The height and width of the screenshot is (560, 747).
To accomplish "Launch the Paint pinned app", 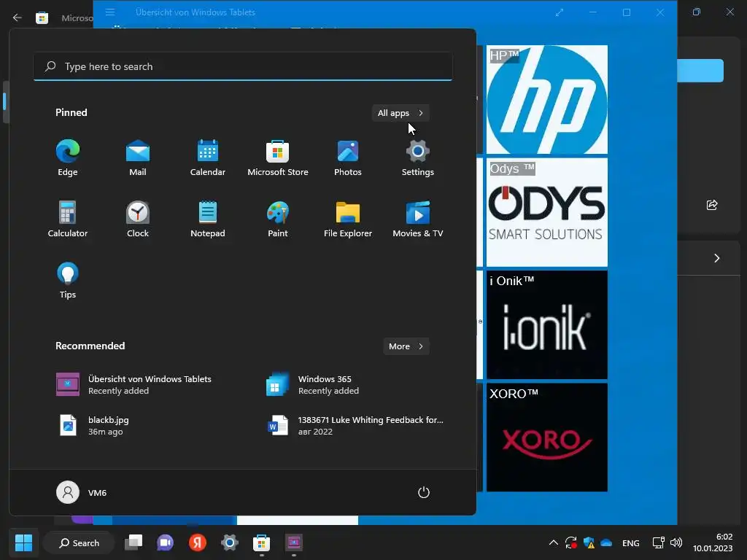I will pos(278,219).
